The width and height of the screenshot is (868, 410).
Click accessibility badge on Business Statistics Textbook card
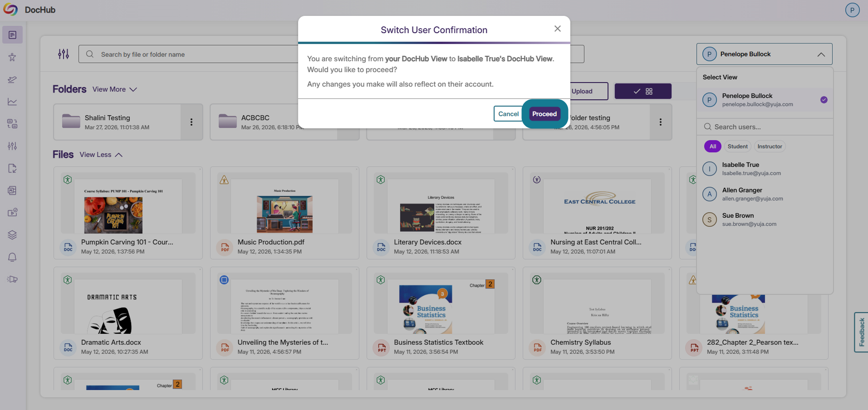(x=381, y=280)
